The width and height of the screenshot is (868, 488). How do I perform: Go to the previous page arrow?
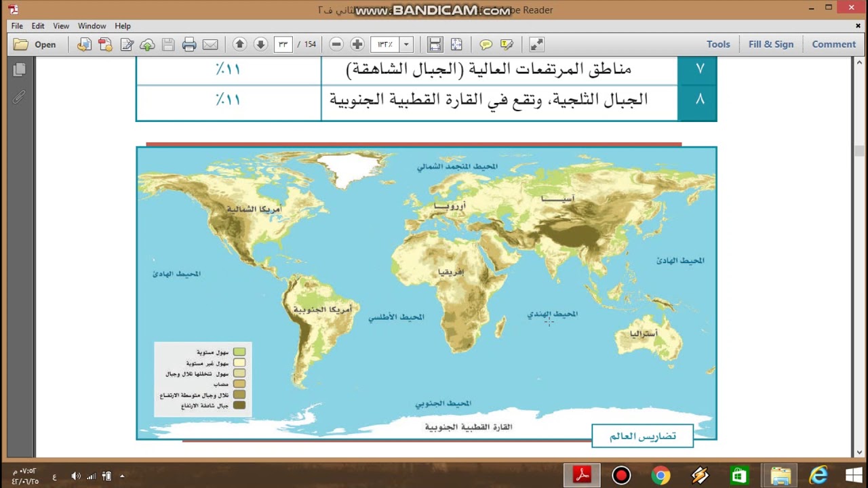[x=239, y=45]
